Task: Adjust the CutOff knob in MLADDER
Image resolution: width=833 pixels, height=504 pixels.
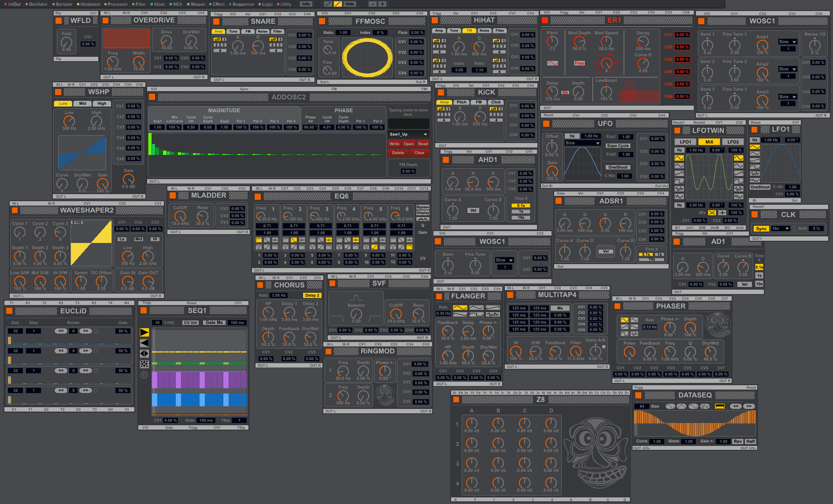Action: 180,216
